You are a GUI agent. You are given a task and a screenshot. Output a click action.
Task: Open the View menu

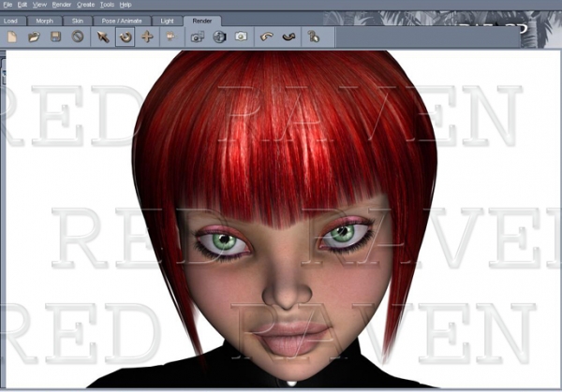point(39,5)
